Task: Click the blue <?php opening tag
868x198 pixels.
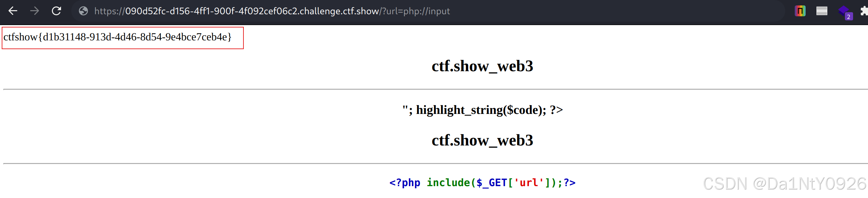Action: pos(405,183)
